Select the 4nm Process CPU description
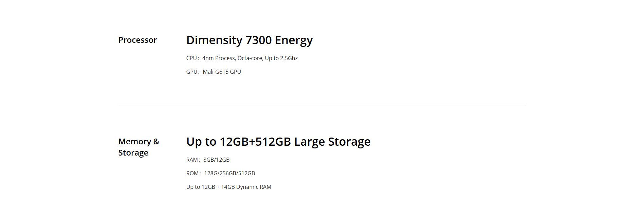 point(250,58)
